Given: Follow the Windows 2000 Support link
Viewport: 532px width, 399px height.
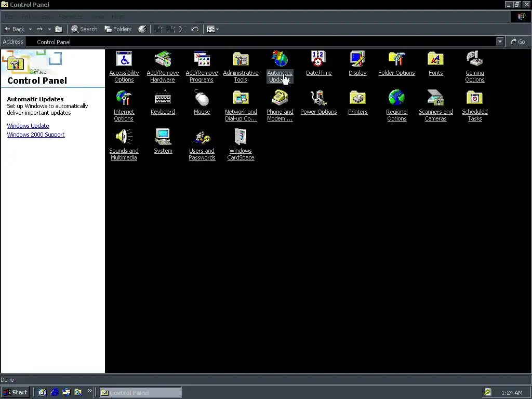Looking at the screenshot, I should point(36,135).
